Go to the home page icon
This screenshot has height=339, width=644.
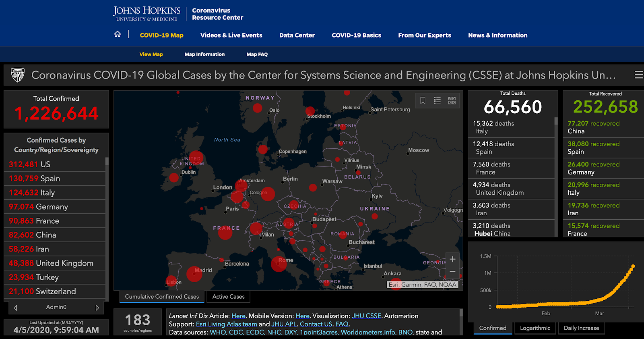pos(118,34)
